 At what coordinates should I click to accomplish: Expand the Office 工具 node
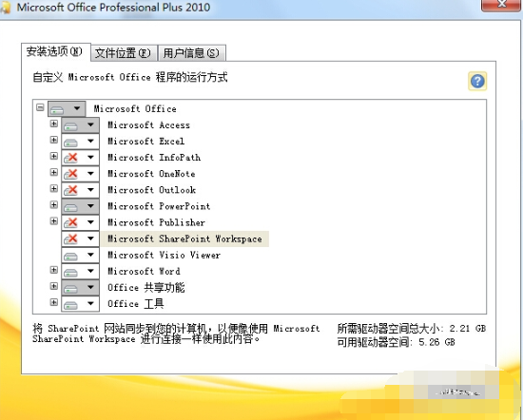(53, 302)
